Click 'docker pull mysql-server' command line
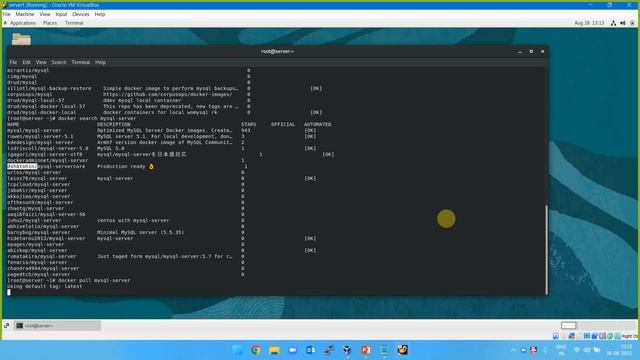Viewport: 640px width, 360px height. coord(94,280)
